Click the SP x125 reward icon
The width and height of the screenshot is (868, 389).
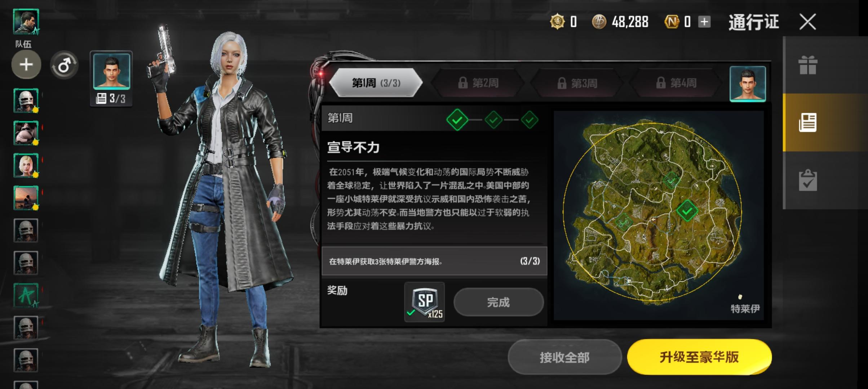click(424, 302)
